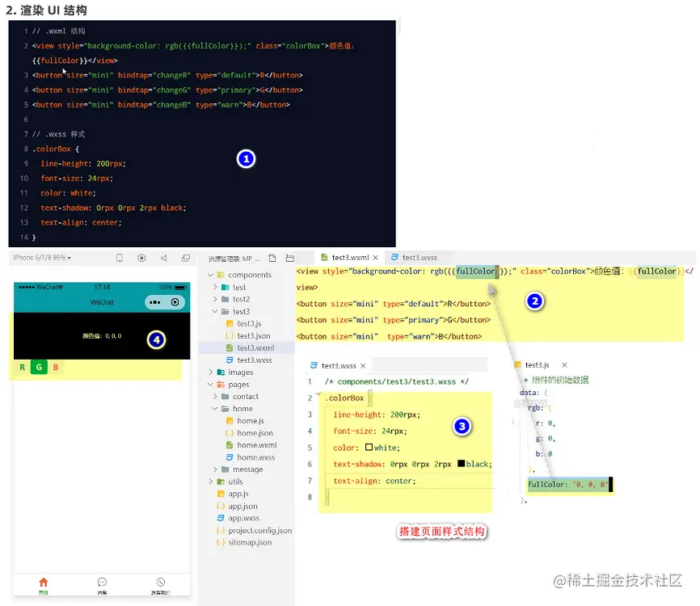
Task: Click the new folder icon in explorer header
Action: [289, 258]
